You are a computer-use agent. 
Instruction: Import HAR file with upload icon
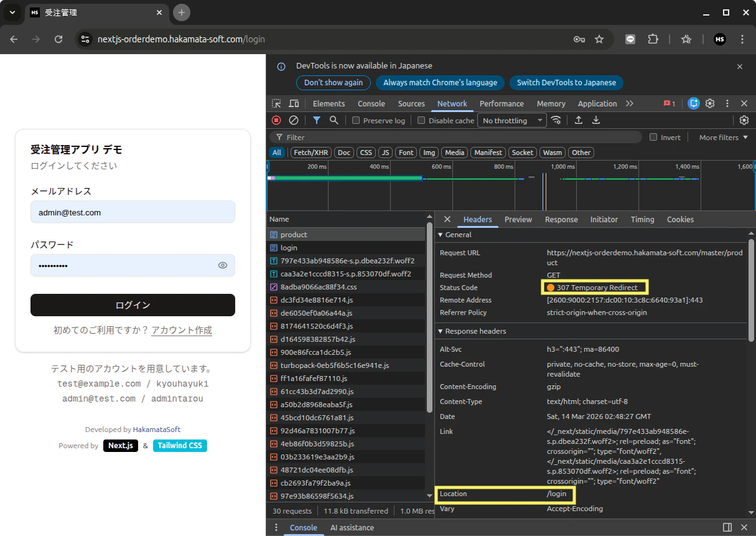[578, 120]
